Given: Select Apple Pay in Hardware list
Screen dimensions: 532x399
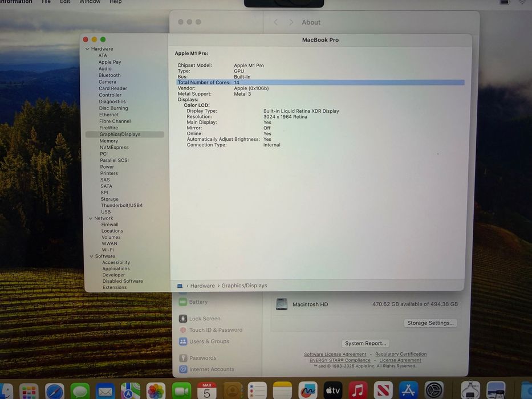Looking at the screenshot, I should click(x=109, y=62).
